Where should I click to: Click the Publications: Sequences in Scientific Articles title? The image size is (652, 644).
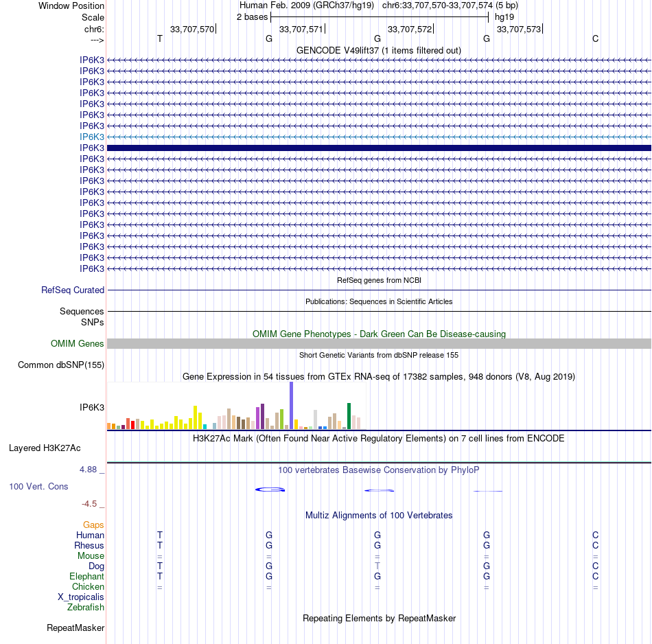coord(379,301)
